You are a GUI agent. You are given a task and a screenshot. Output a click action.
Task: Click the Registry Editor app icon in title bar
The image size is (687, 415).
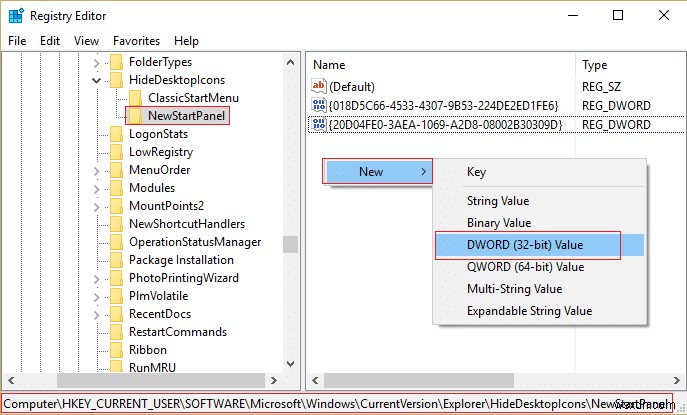pos(16,16)
